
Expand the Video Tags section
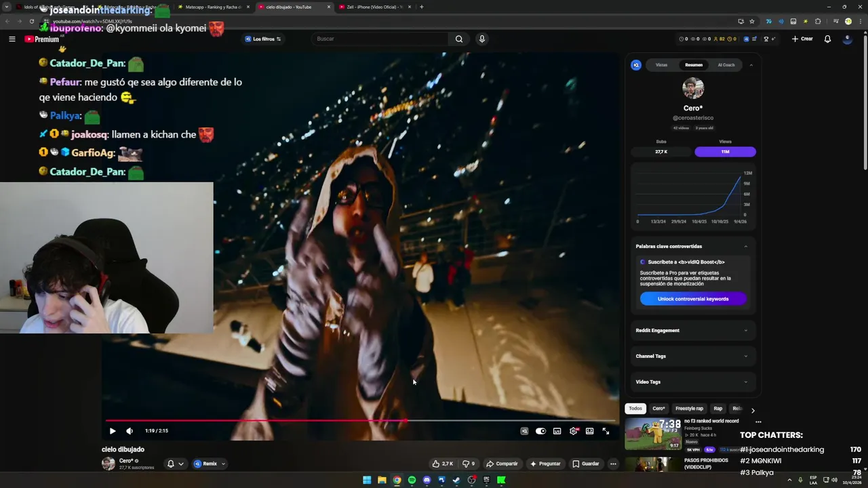tap(692, 382)
